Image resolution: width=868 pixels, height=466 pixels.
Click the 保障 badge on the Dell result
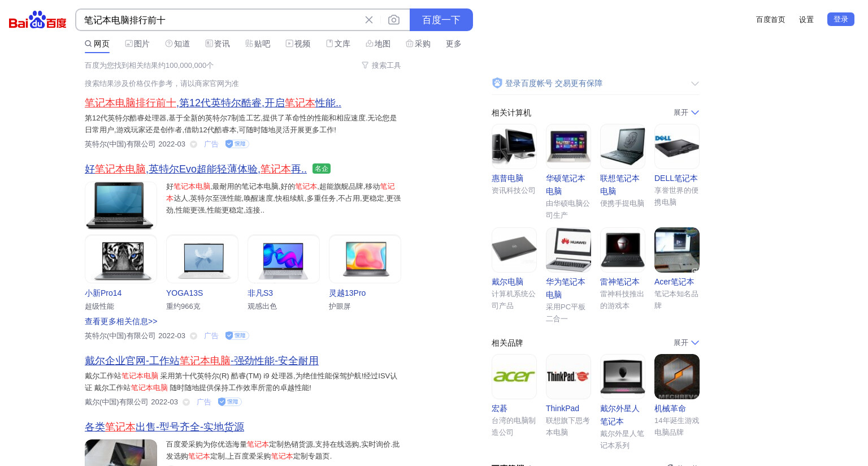coord(230,402)
